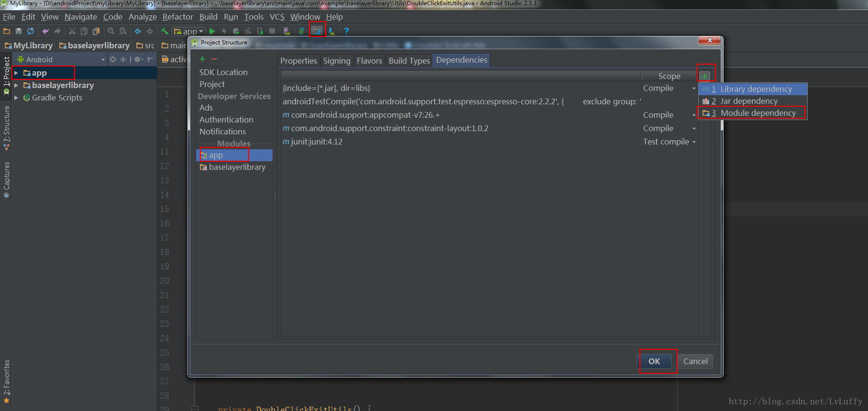The image size is (868, 411).
Task: Click the Help question mark icon
Action: (346, 31)
